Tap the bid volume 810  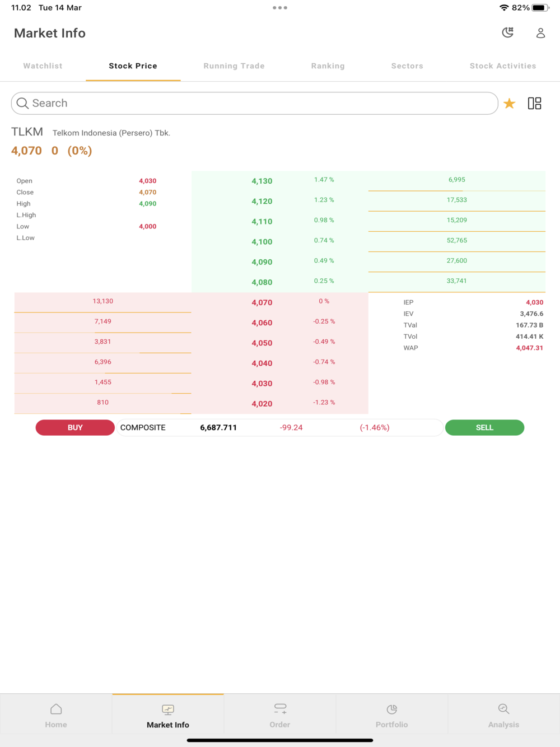pos(103,402)
